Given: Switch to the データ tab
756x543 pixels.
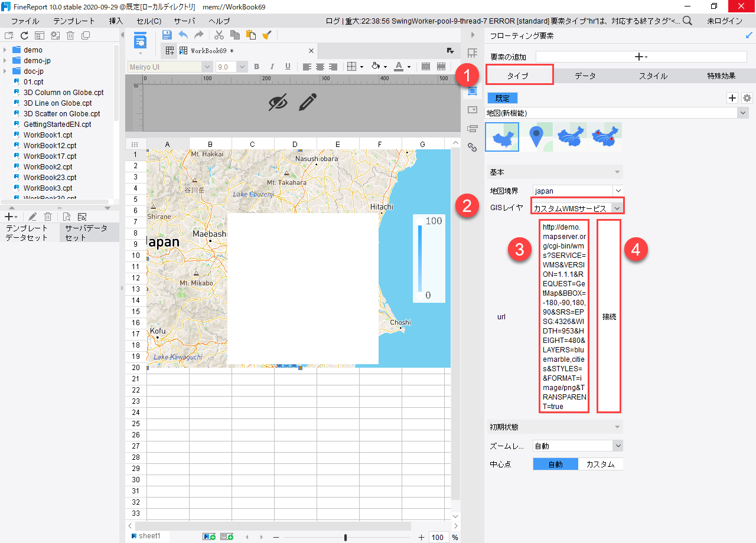Looking at the screenshot, I should (585, 76).
